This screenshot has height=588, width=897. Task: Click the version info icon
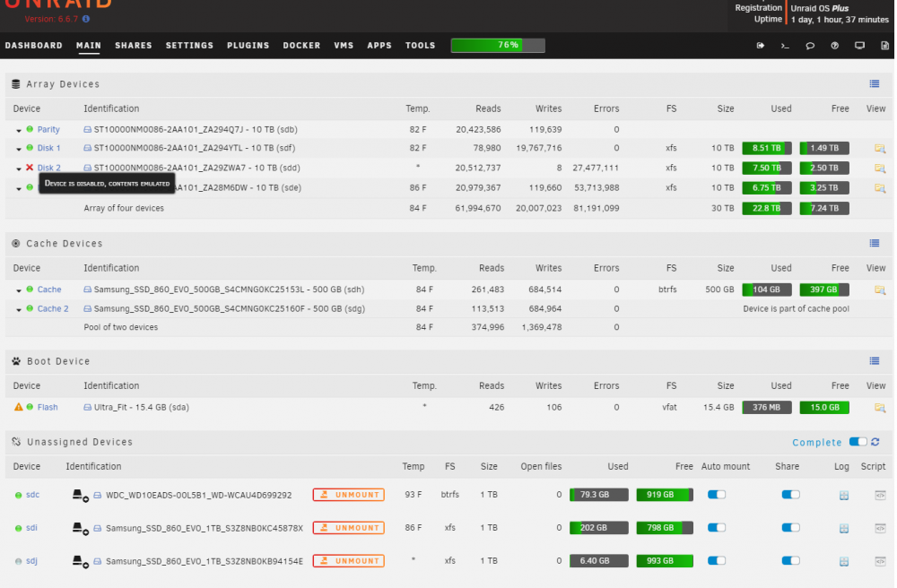click(x=86, y=19)
